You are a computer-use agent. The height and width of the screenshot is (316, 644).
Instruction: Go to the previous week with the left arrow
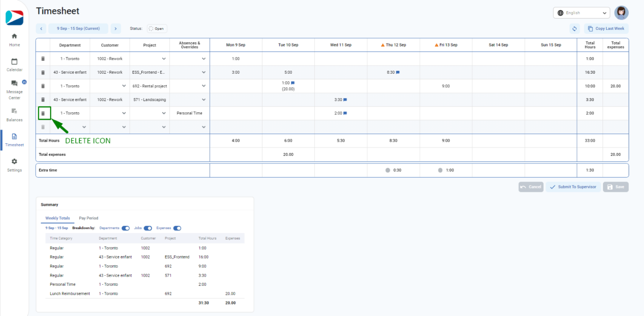(41, 28)
